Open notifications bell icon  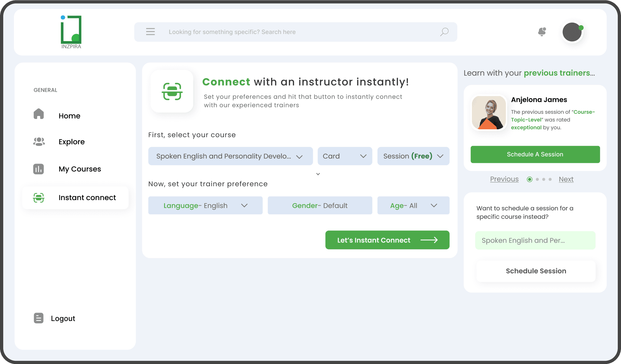(542, 32)
